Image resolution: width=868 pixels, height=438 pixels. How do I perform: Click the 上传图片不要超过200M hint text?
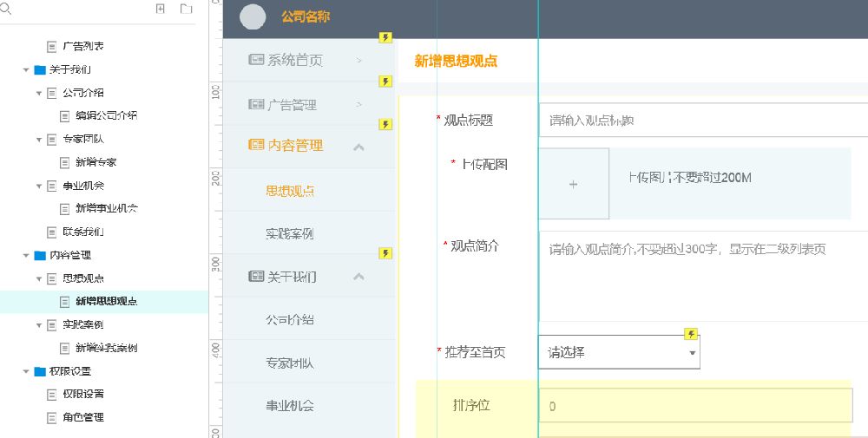pos(689,178)
